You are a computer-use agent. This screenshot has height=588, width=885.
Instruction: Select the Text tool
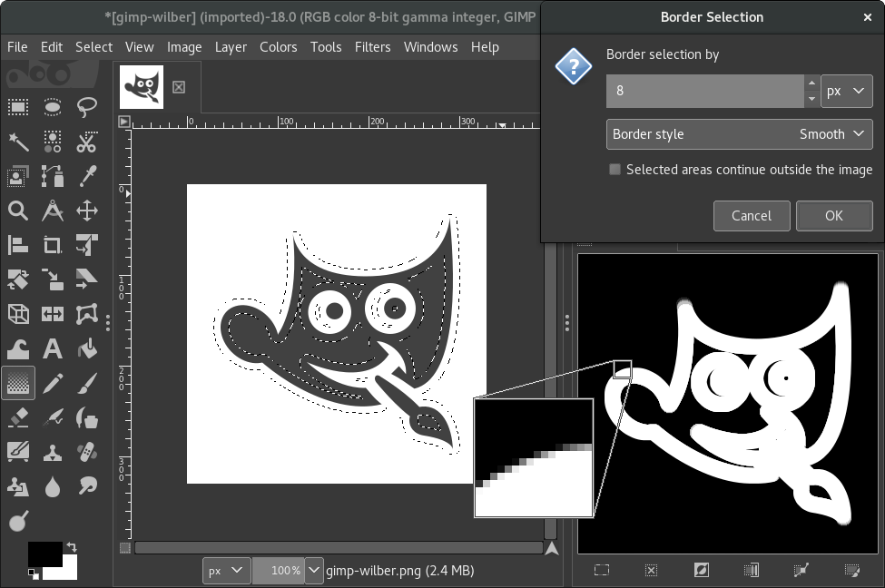[x=53, y=348]
